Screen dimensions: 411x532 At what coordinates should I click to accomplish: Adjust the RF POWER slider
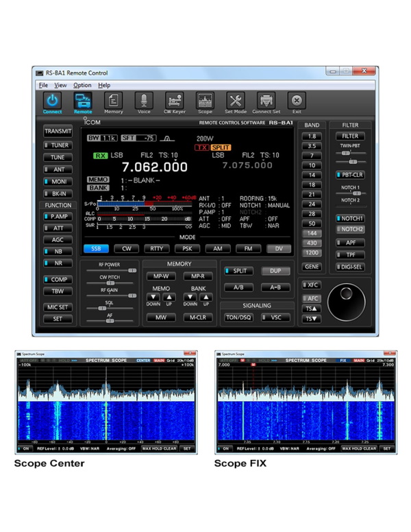(x=111, y=270)
